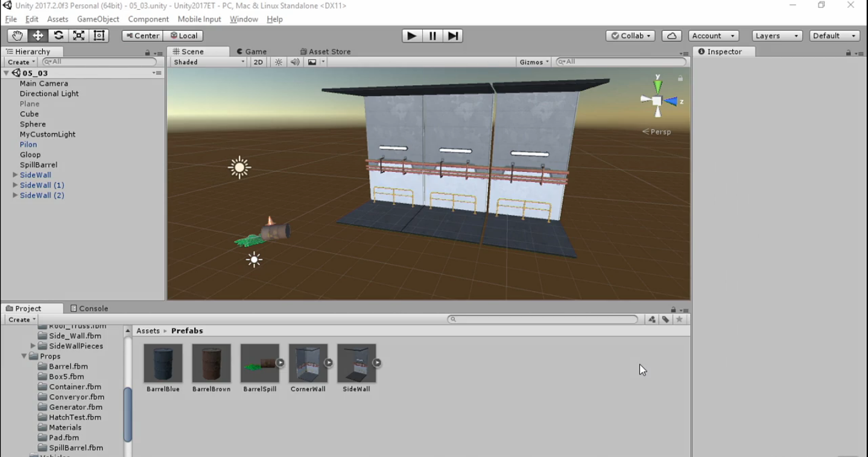Open Project Create dropdown
Viewport: 868px width, 457px height.
tap(22, 320)
